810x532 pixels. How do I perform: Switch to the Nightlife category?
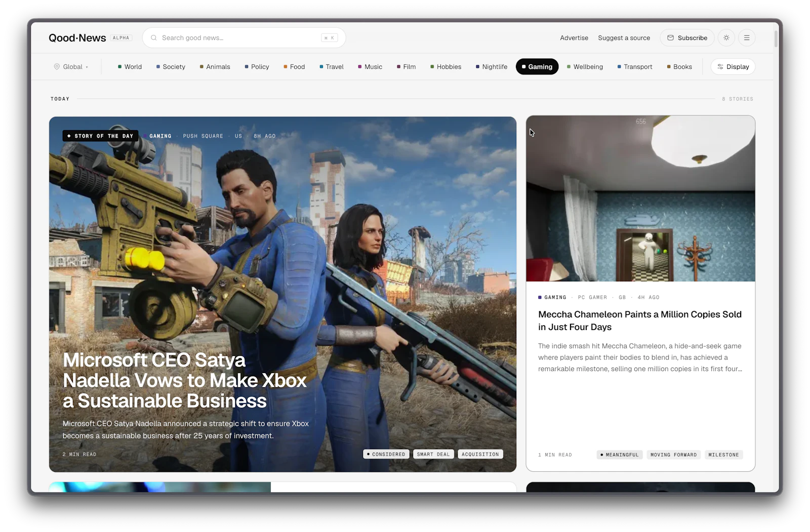491,67
